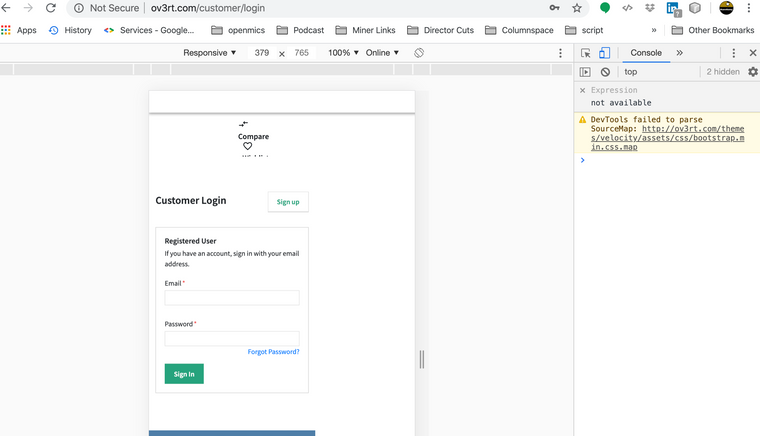760x436 pixels.
Task: Open the History bookmark
Action: coord(70,30)
